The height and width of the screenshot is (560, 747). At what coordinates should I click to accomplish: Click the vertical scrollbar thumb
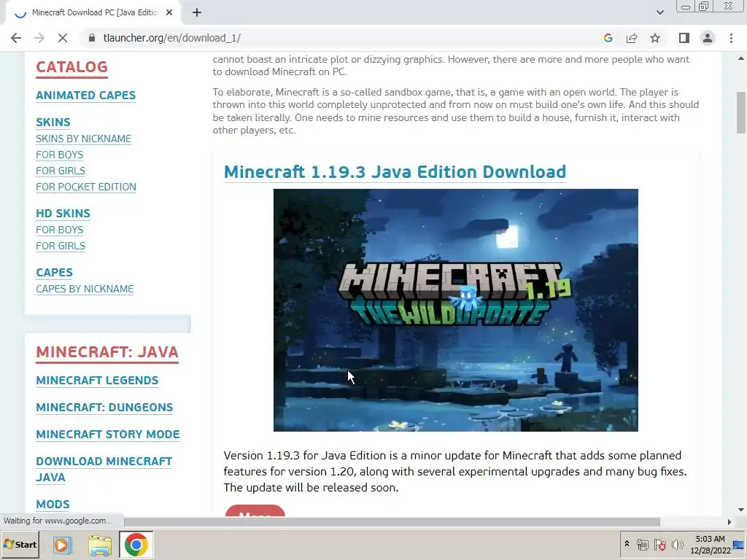tap(741, 112)
